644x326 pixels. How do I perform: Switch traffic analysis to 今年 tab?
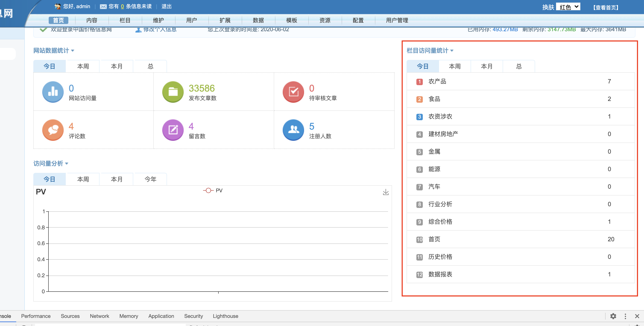pyautogui.click(x=150, y=179)
